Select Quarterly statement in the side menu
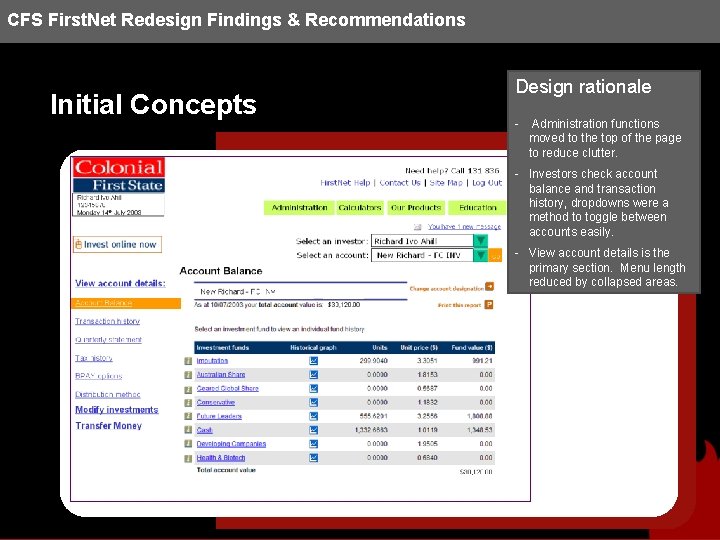The image size is (720, 540). click(x=108, y=339)
